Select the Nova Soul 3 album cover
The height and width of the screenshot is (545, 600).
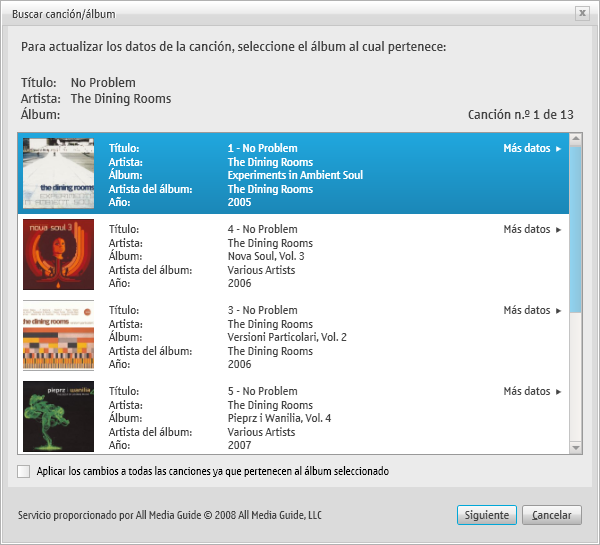tap(58, 255)
